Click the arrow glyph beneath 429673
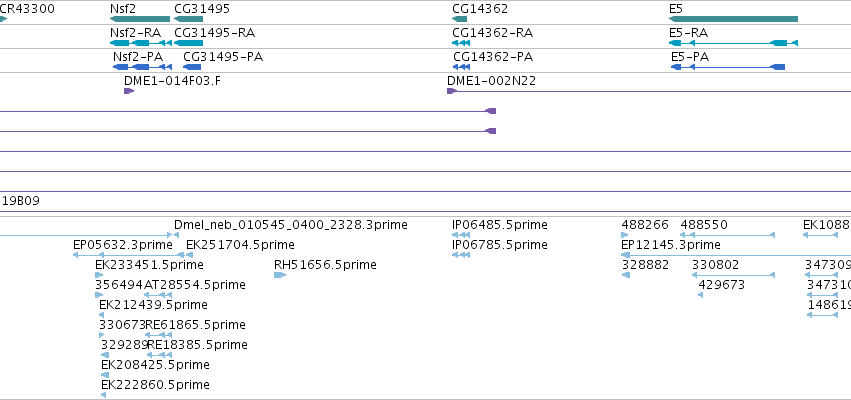Image resolution: width=851 pixels, height=400 pixels. pyautogui.click(x=700, y=295)
